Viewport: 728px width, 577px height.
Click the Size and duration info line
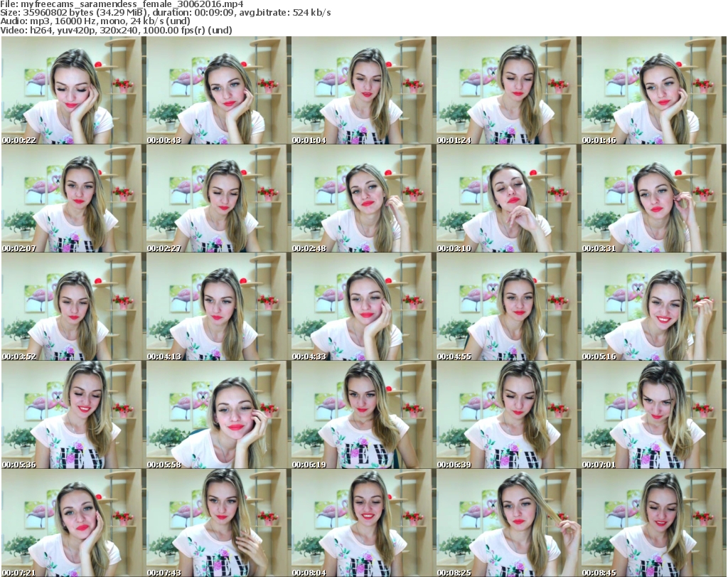pos(165,13)
